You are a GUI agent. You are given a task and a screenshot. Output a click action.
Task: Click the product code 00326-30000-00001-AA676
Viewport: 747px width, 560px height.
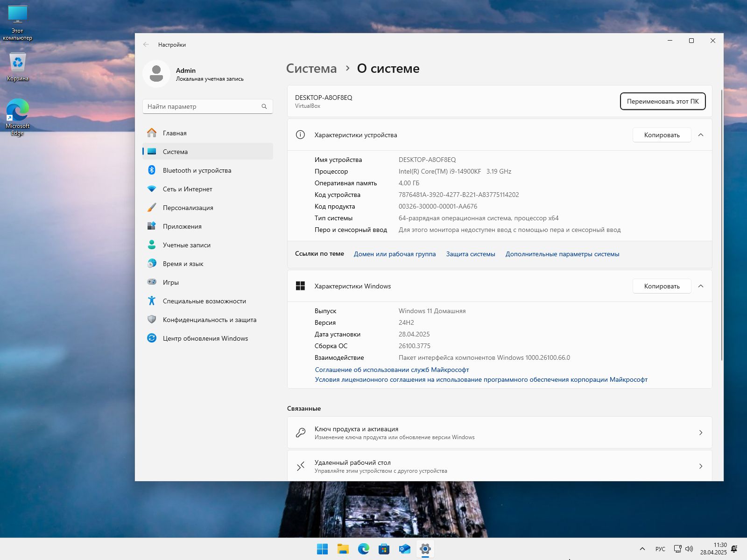438,206
